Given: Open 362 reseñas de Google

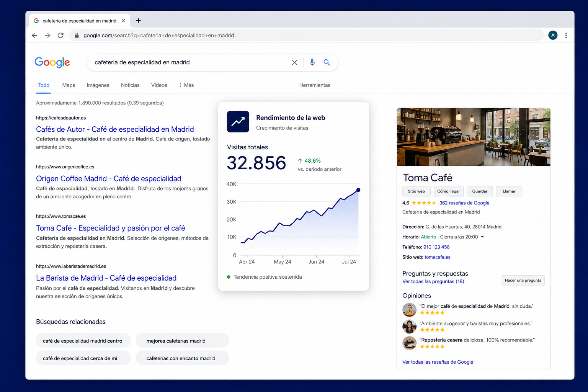Looking at the screenshot, I should pyautogui.click(x=464, y=203).
